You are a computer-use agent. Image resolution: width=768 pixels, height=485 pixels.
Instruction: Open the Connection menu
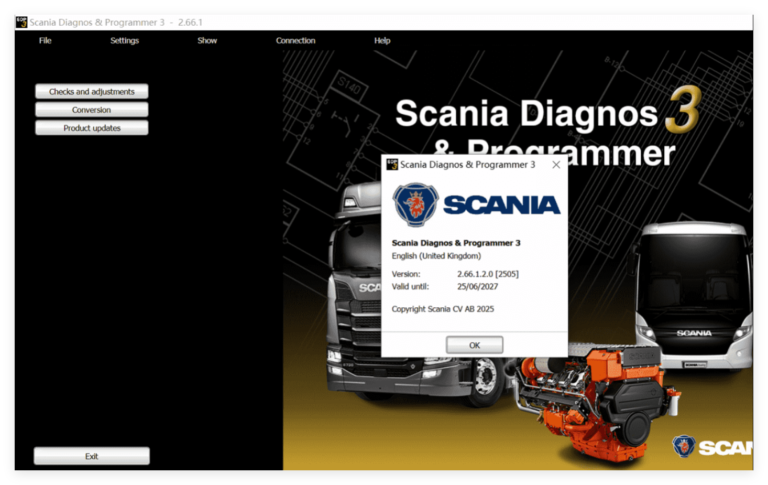[295, 41]
